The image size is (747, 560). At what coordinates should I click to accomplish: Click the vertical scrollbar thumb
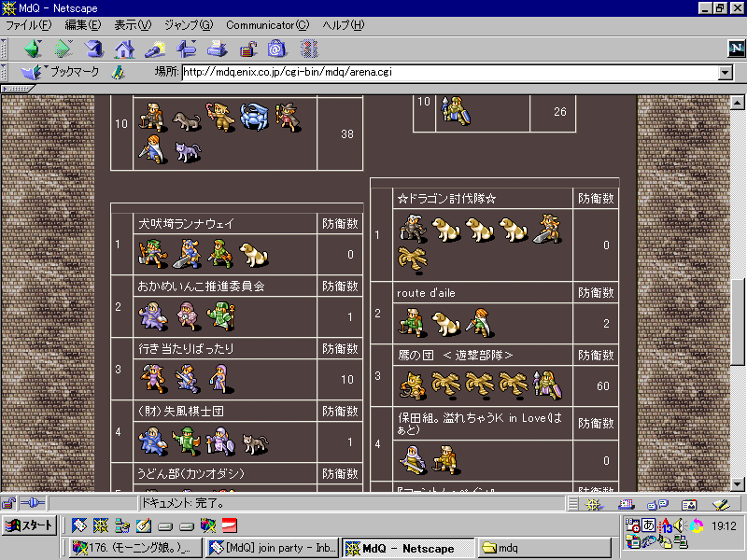(x=738, y=322)
